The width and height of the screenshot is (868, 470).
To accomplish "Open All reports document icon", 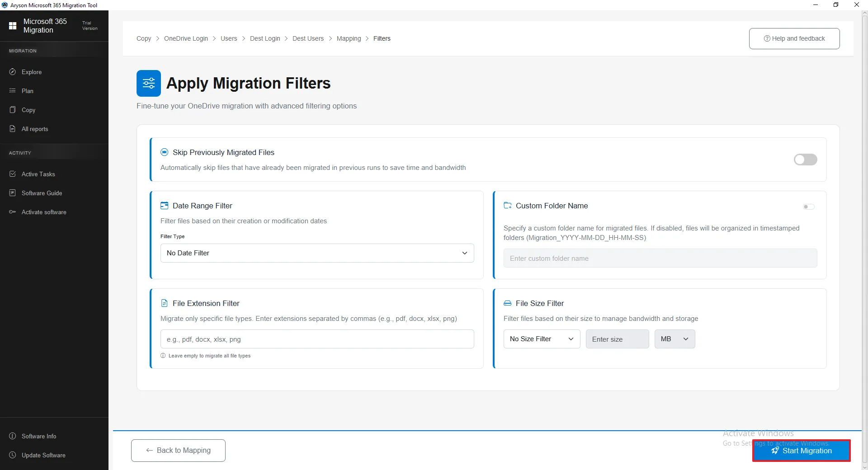I will (x=13, y=129).
